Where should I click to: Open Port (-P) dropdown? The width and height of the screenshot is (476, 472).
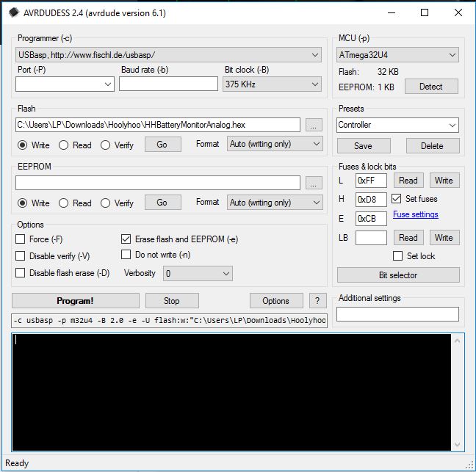65,84
